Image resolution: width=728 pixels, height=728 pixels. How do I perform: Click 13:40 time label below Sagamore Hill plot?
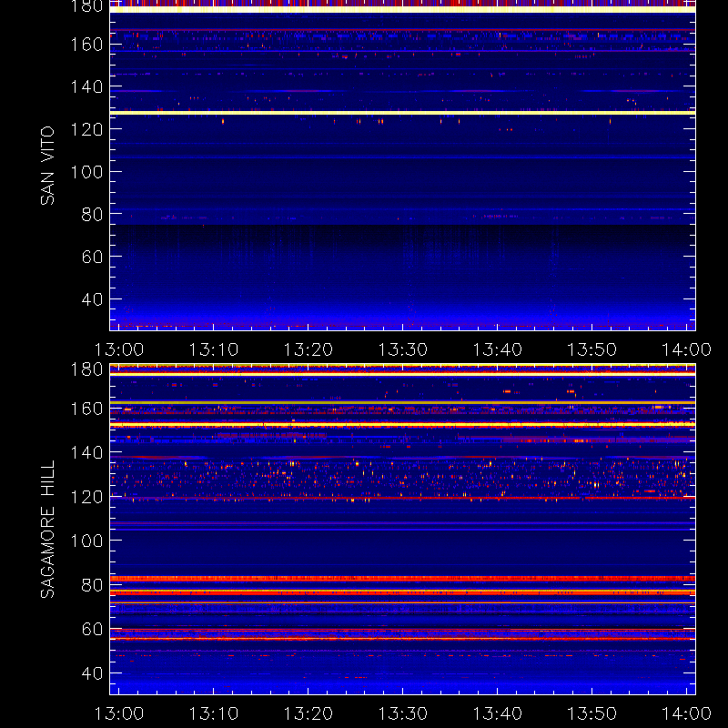[497, 713]
